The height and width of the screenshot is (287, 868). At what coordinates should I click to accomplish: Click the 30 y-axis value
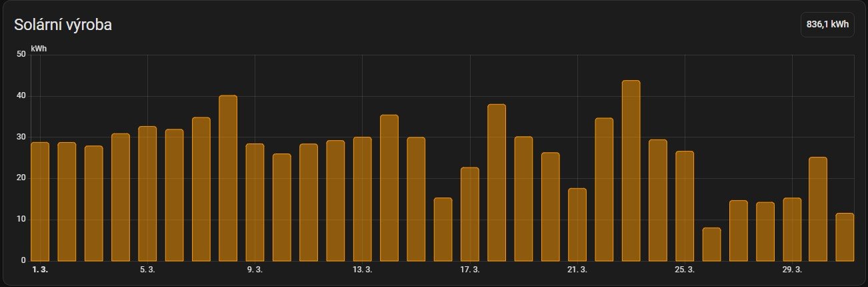(20, 137)
